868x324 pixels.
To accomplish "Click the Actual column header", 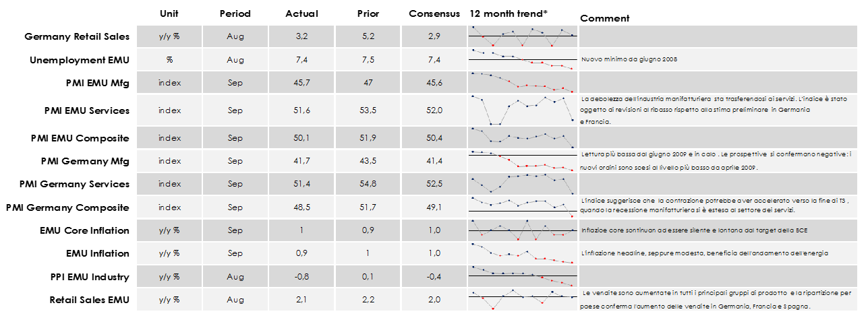I will 301,13.
